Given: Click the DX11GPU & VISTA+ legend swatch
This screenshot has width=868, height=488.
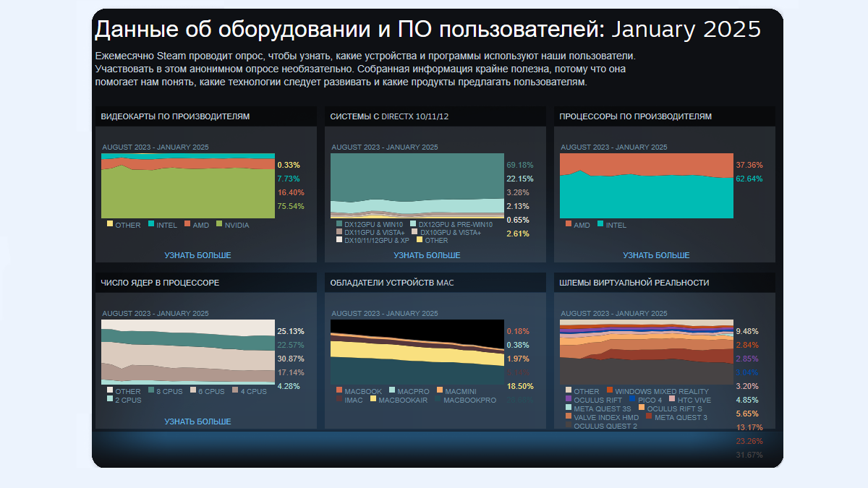Looking at the screenshot, I should click(339, 232).
